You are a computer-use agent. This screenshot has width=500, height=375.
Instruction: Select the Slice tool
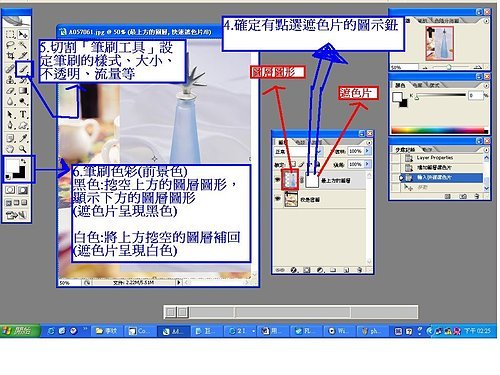point(23,56)
